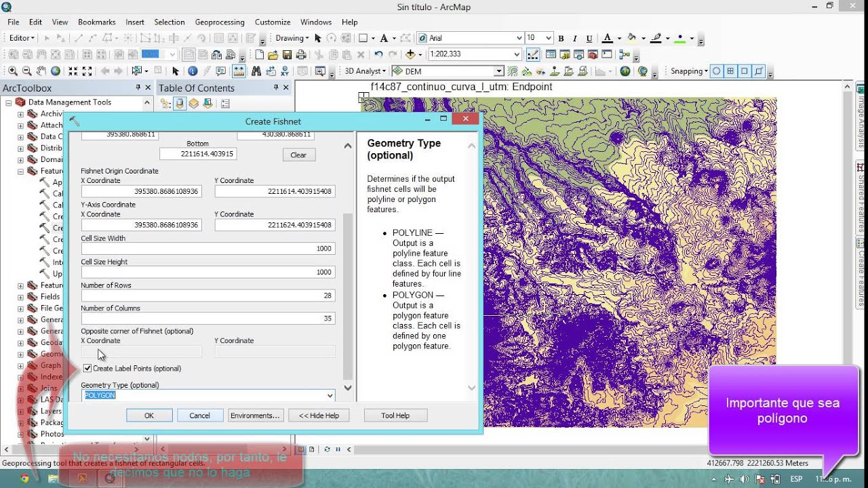Toggle Italic text formatting
The height and width of the screenshot is (488, 868).
point(575,39)
